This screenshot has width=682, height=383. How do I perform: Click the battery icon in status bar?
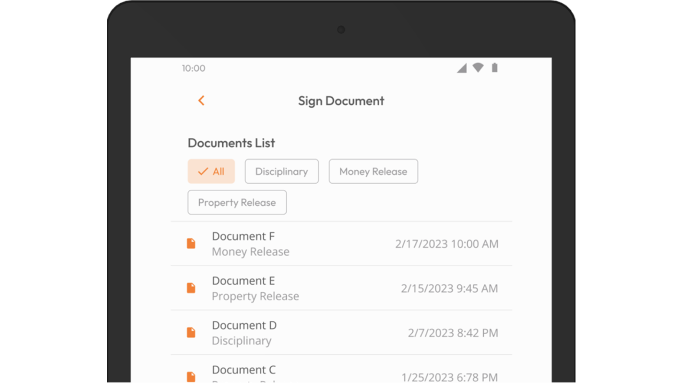(x=495, y=68)
